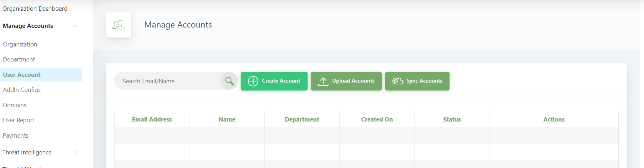Click the Create Account button
The height and width of the screenshot is (168, 644).
click(x=274, y=81)
